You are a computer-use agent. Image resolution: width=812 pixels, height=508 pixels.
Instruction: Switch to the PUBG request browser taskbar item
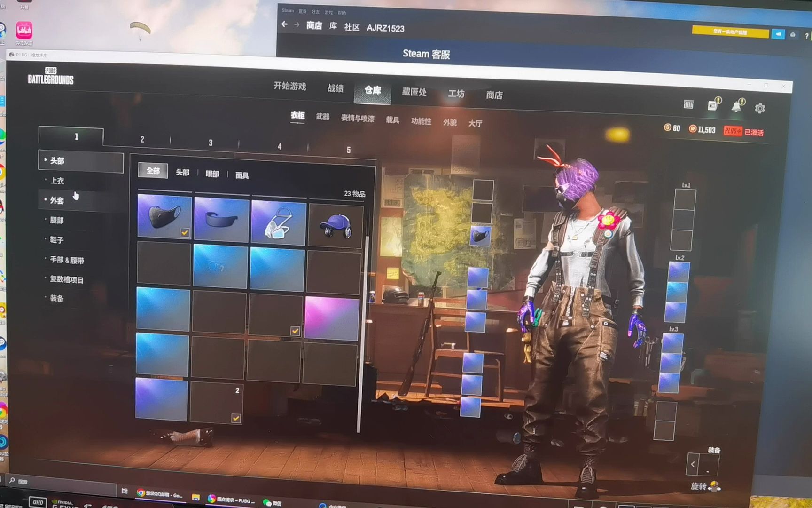[231, 500]
